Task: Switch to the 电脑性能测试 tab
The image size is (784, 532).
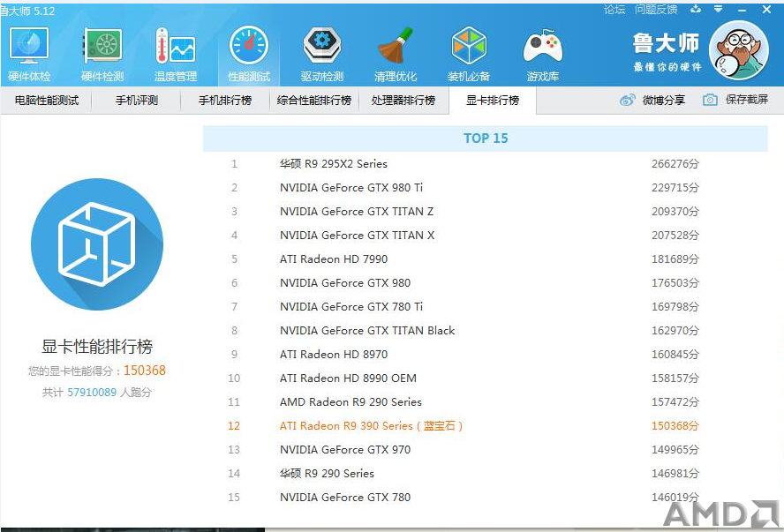Action: coord(47,101)
